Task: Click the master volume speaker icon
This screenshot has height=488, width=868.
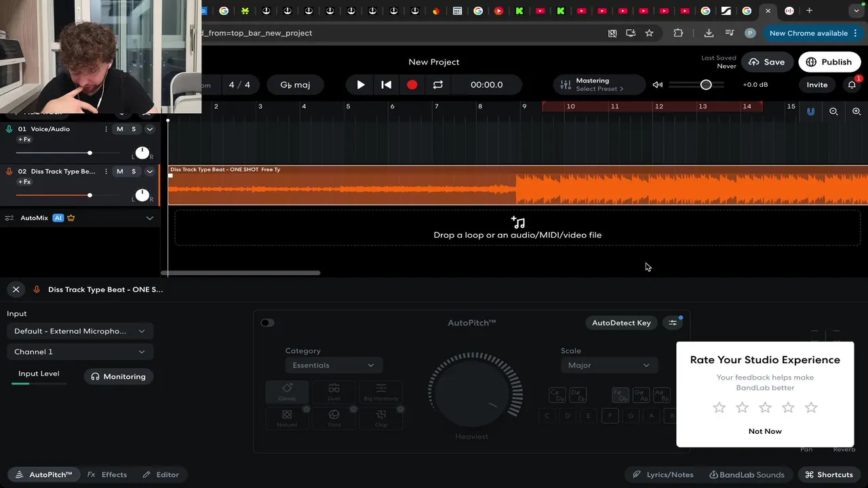Action: pyautogui.click(x=657, y=85)
